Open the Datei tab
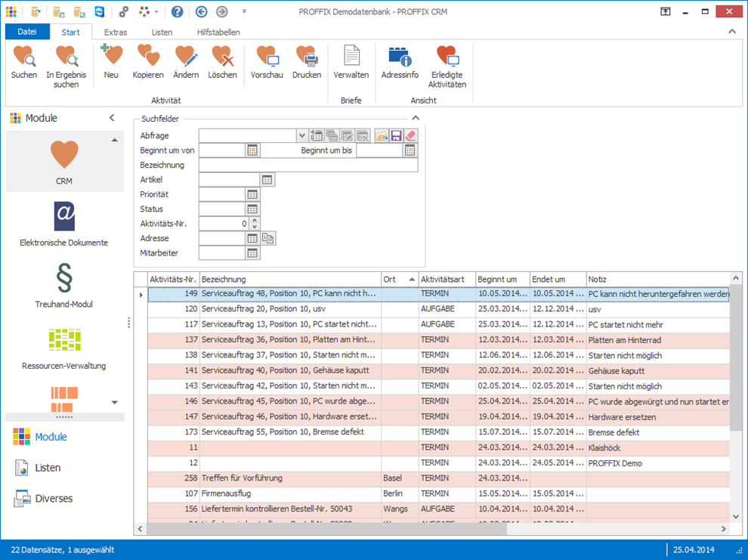This screenshot has height=560, width=748. click(27, 32)
